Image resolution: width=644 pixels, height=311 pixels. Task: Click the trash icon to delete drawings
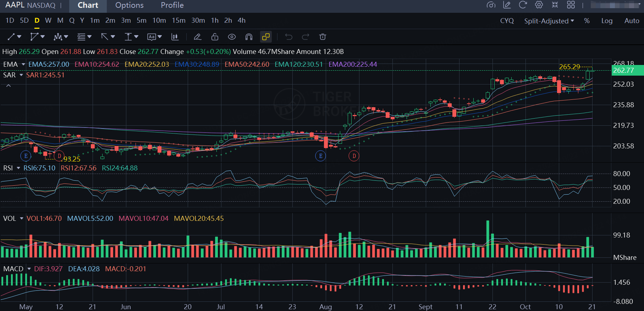(x=323, y=37)
